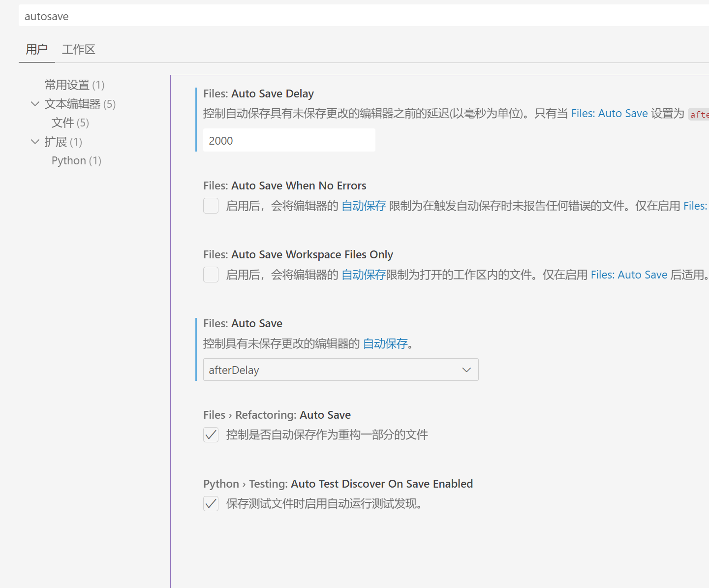Switch to the 工作区 tab
The height and width of the screenshot is (588, 709).
click(x=79, y=49)
